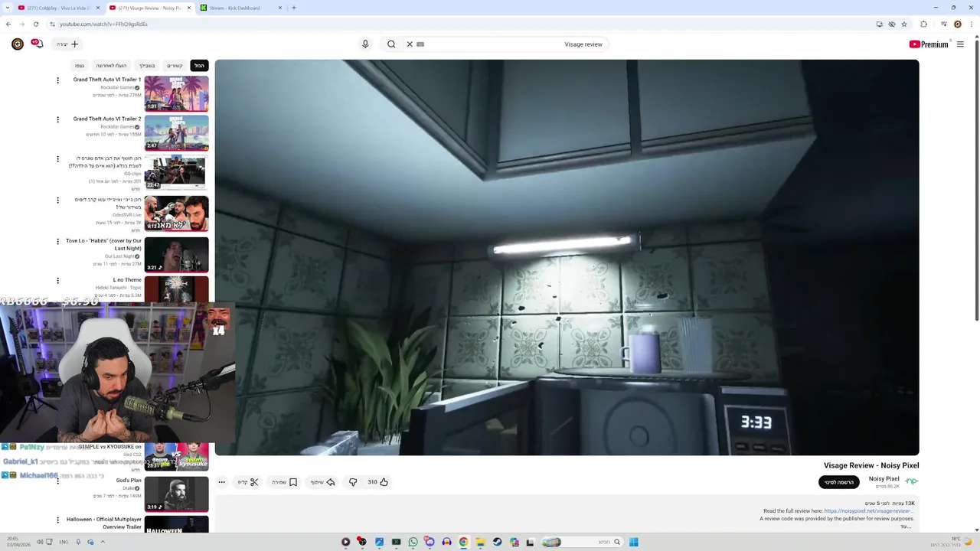
Task: Show hidden system tray icons chevron
Action: pos(103,542)
